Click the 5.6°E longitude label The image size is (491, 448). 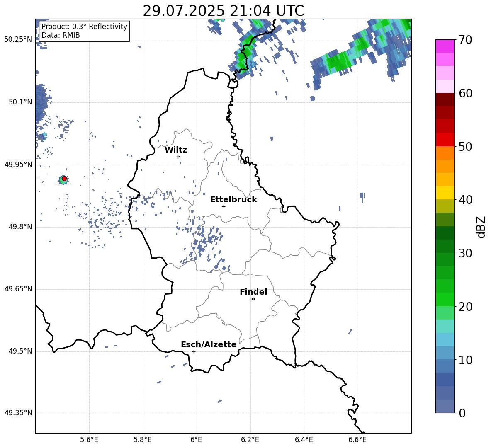pos(89,440)
